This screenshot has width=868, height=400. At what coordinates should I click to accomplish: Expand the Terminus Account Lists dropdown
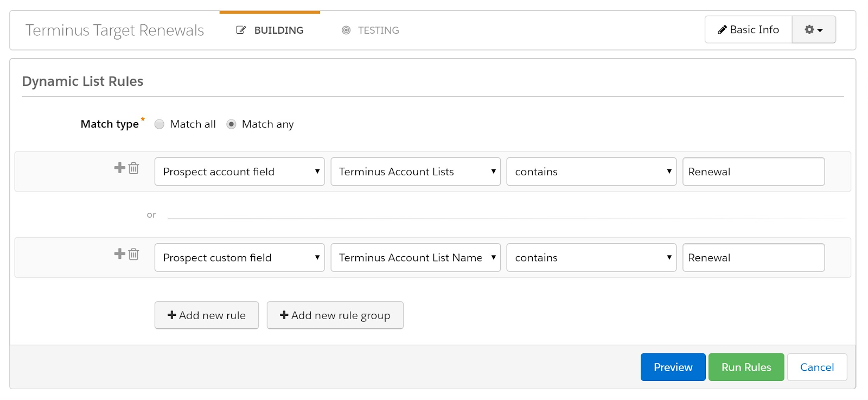416,172
